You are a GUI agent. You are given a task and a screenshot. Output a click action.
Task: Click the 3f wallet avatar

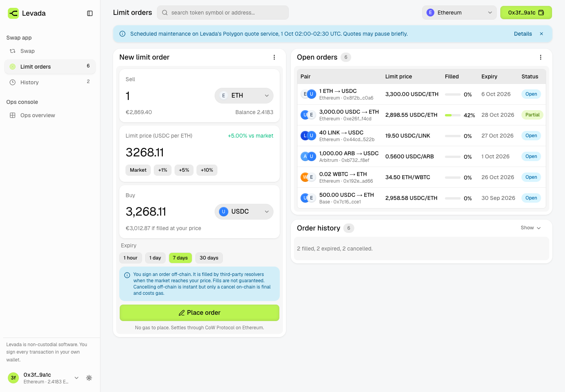tap(13, 378)
